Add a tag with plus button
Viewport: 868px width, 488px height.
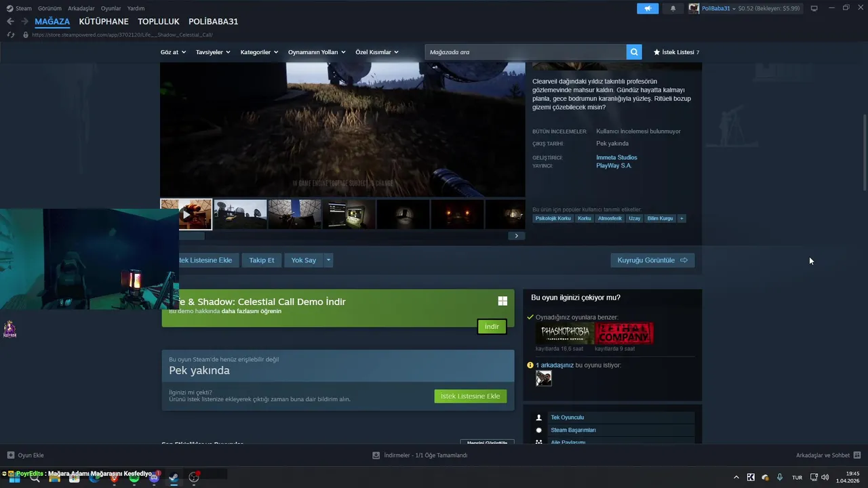[x=682, y=218]
